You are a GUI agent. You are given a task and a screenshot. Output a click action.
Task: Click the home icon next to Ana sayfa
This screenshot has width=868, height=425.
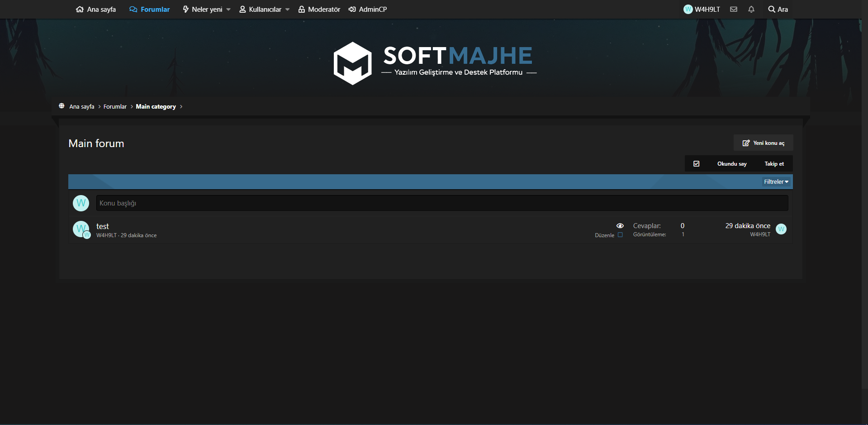tap(80, 9)
